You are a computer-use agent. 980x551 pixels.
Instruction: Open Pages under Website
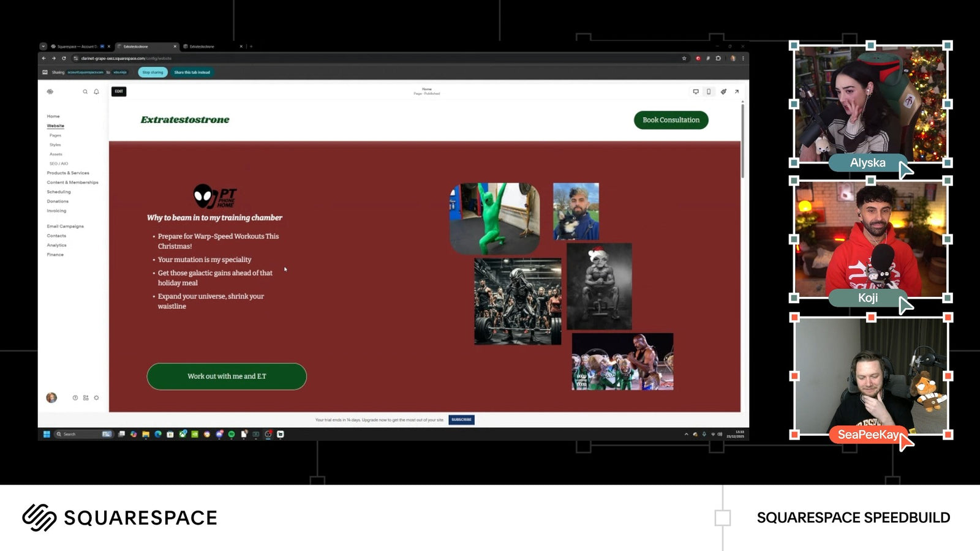(55, 135)
